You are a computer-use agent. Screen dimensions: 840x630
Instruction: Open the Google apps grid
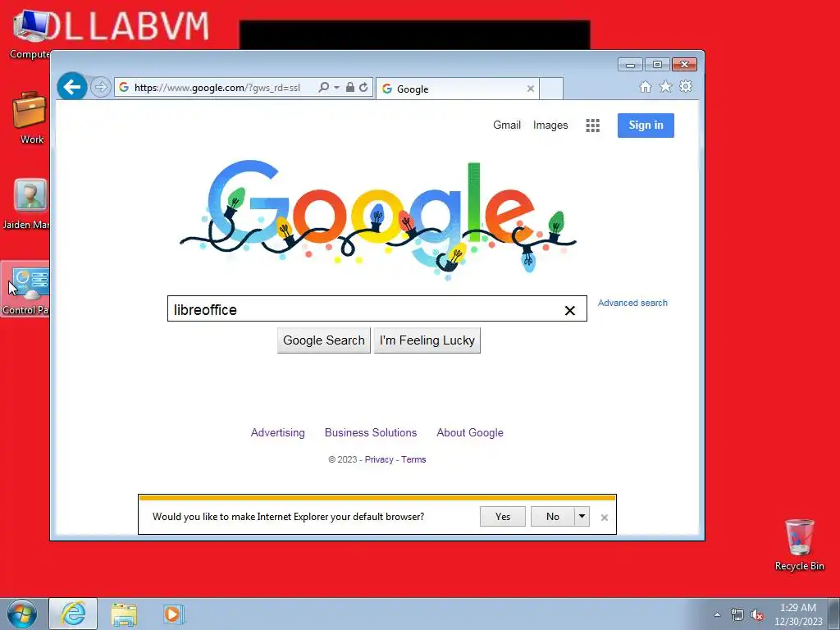click(592, 126)
